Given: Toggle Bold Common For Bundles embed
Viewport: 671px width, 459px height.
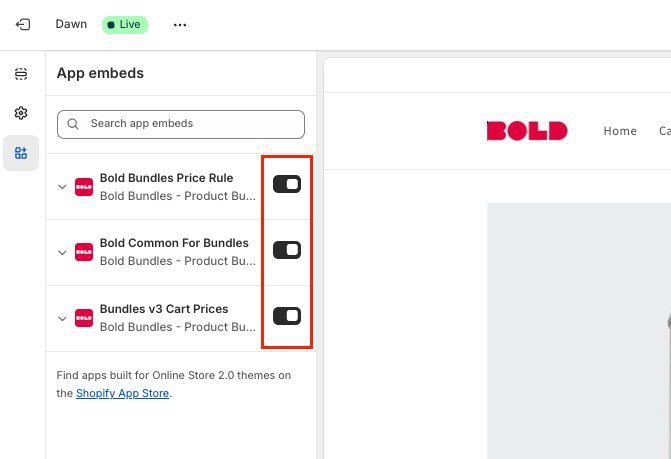Looking at the screenshot, I should pyautogui.click(x=287, y=250).
